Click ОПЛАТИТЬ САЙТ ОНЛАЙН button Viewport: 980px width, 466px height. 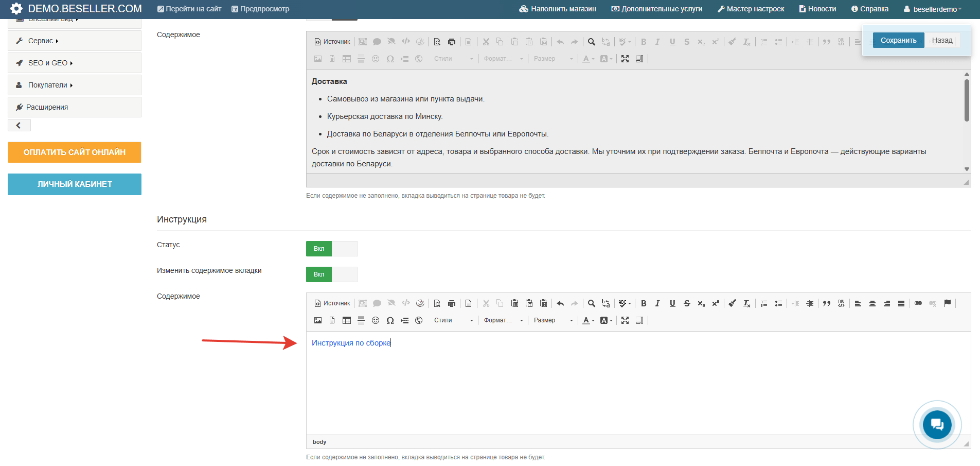pos(75,152)
